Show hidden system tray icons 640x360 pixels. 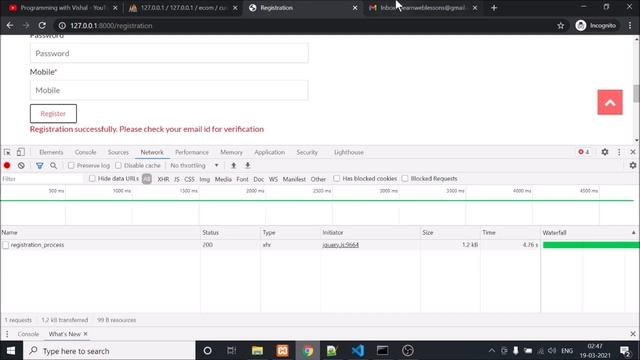(492, 351)
